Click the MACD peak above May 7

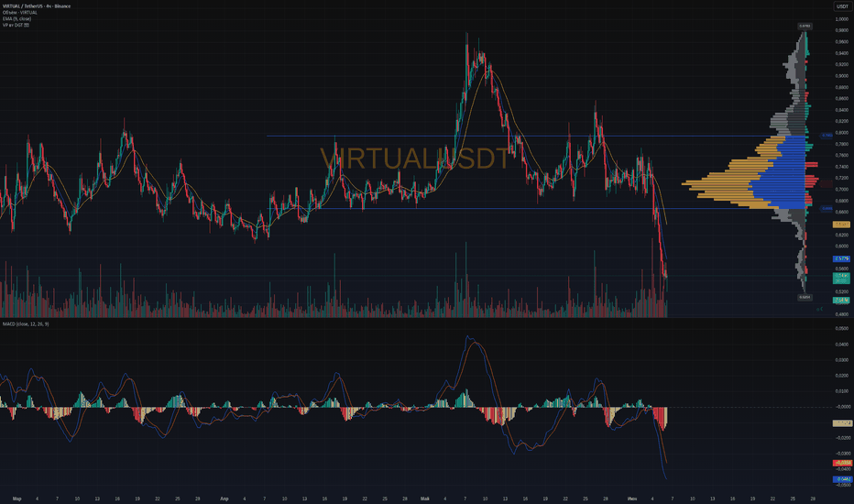(468, 338)
